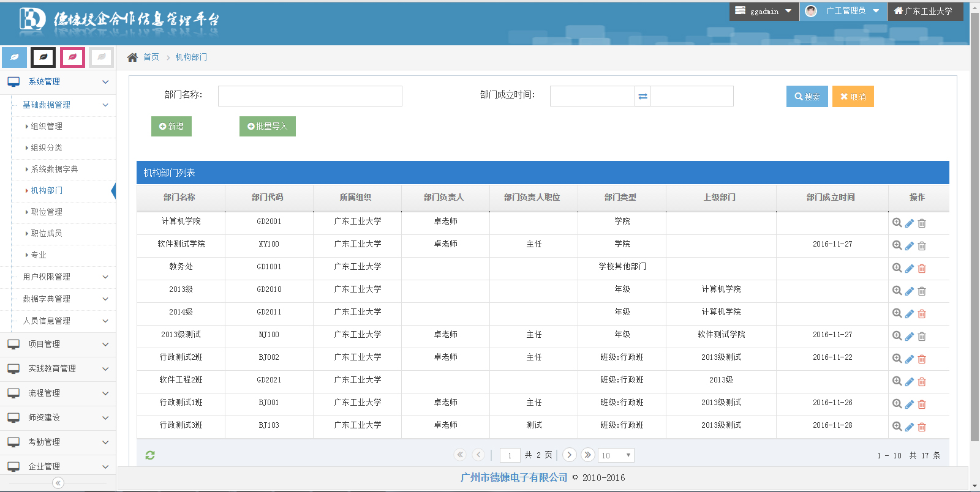Image resolution: width=980 pixels, height=492 pixels.
Task: Open the page size dropdown showing 10
Action: coord(616,455)
